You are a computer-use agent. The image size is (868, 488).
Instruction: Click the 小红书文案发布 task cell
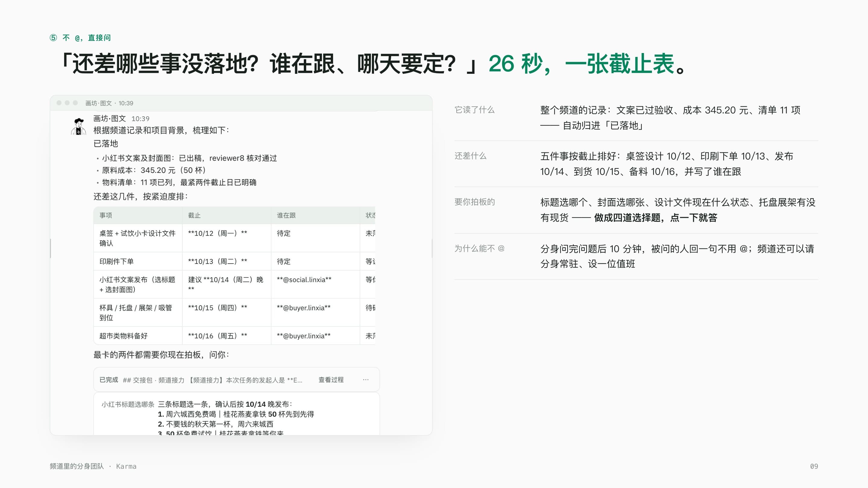coord(138,284)
